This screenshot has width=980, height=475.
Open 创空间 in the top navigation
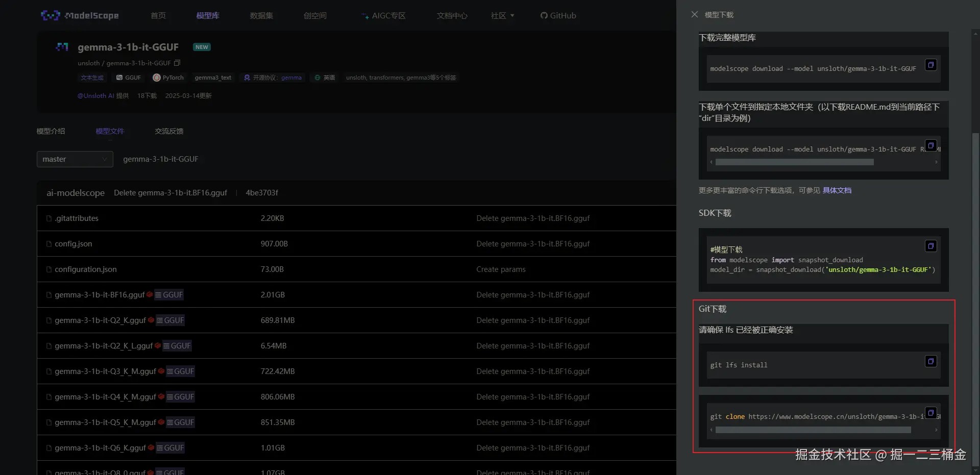[315, 16]
